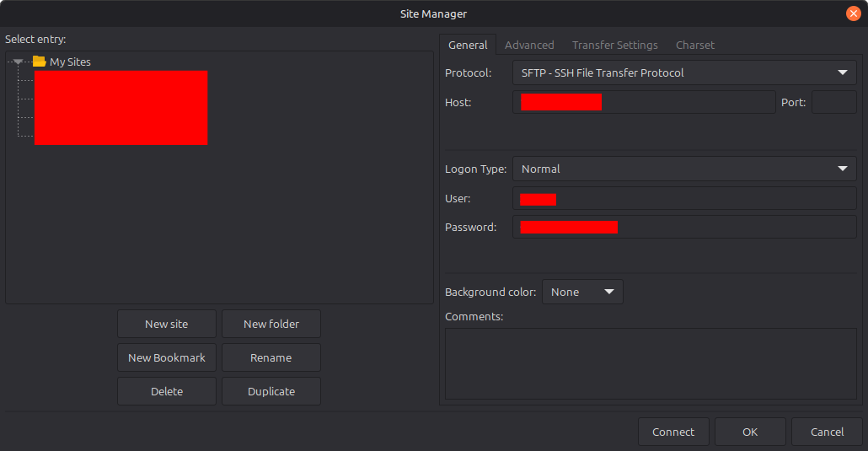Viewport: 868px width, 451px height.
Task: Switch to the Advanced tab
Action: pyautogui.click(x=529, y=45)
